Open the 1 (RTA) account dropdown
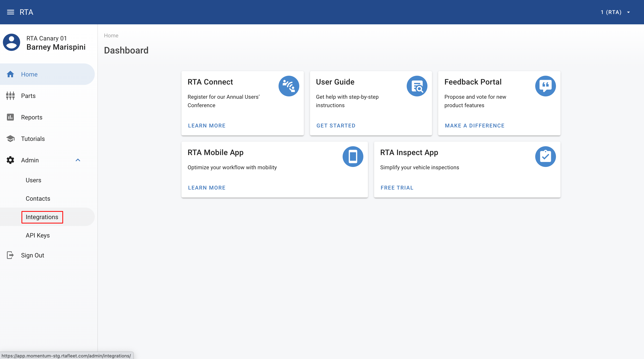This screenshot has width=644, height=359. (x=615, y=12)
